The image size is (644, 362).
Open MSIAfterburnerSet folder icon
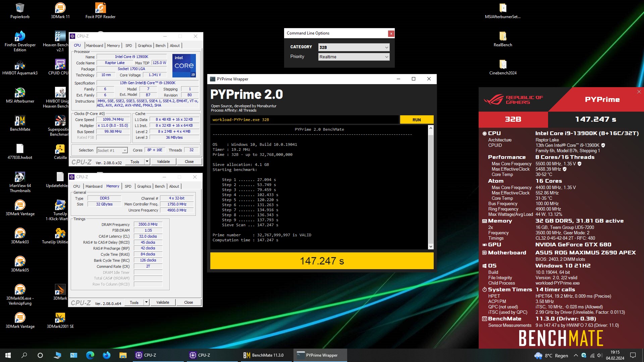502,10
